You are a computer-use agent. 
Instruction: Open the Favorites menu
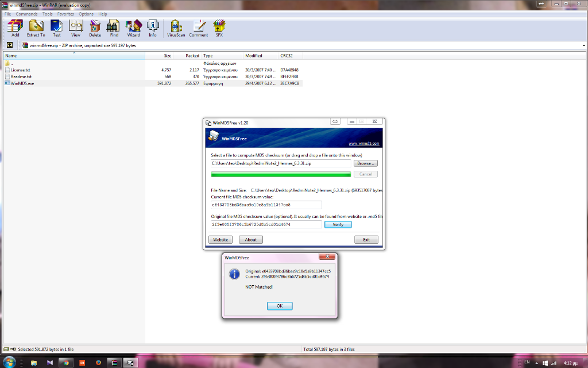click(65, 14)
